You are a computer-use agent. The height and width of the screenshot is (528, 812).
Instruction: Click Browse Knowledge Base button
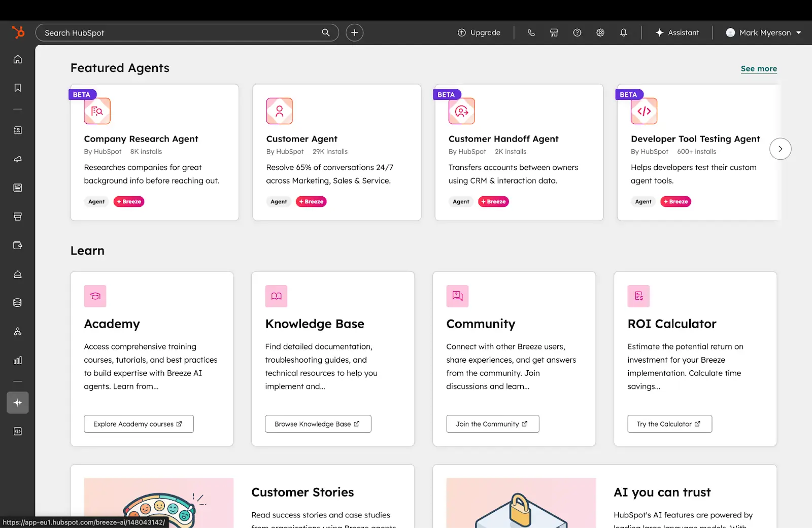coord(318,424)
